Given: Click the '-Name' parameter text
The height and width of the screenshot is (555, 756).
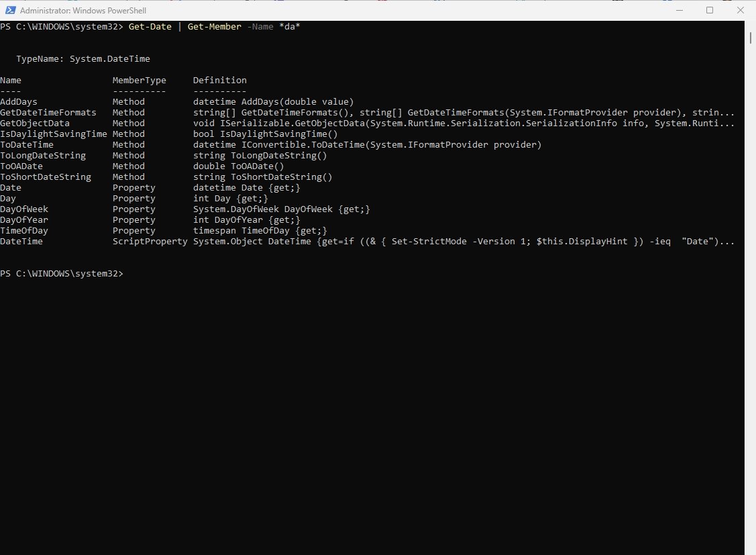Looking at the screenshot, I should (260, 27).
